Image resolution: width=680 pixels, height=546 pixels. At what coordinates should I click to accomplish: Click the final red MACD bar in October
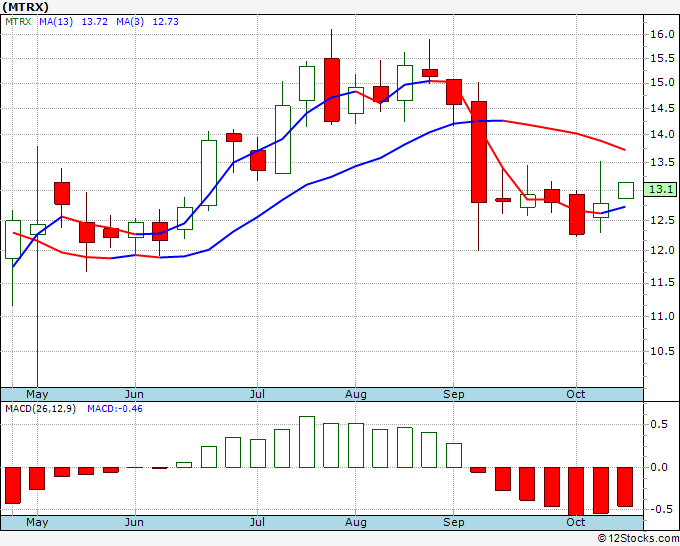(x=625, y=487)
